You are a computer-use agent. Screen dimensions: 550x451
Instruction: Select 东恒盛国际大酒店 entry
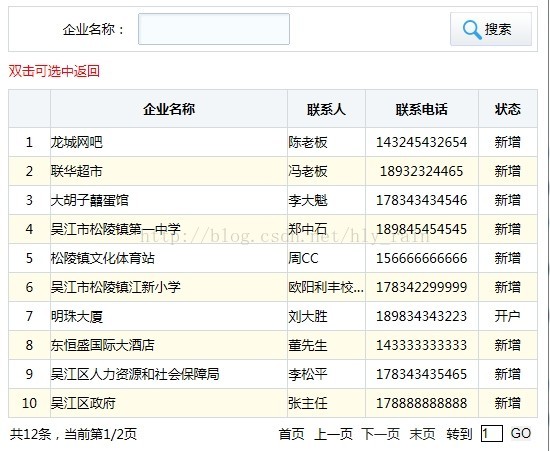point(102,345)
